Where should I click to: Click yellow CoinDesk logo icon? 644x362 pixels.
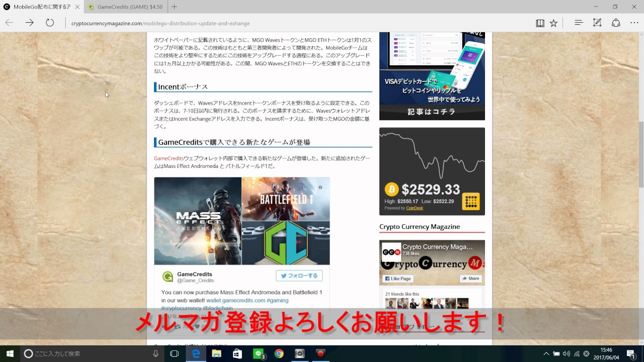pyautogui.click(x=471, y=201)
